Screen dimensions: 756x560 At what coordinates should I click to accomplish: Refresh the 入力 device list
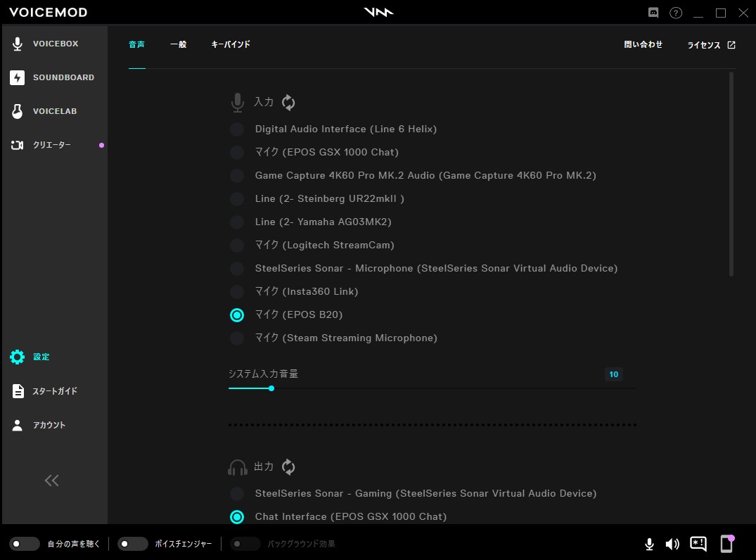(288, 102)
